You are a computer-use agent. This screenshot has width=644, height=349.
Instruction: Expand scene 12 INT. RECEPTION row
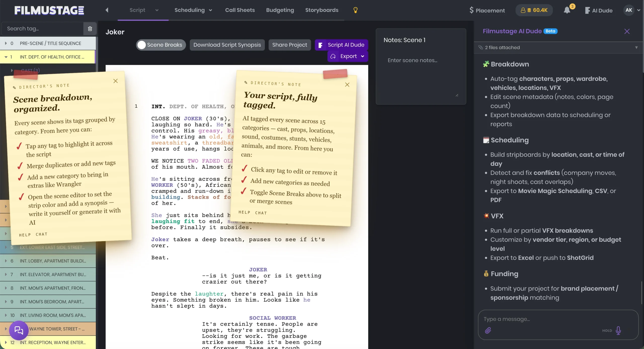(x=6, y=342)
